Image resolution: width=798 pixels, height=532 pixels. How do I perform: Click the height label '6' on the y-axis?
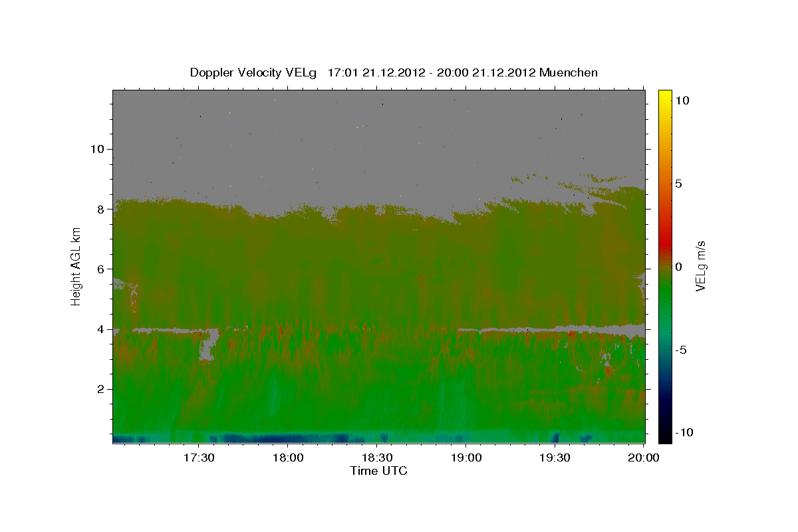pyautogui.click(x=102, y=269)
